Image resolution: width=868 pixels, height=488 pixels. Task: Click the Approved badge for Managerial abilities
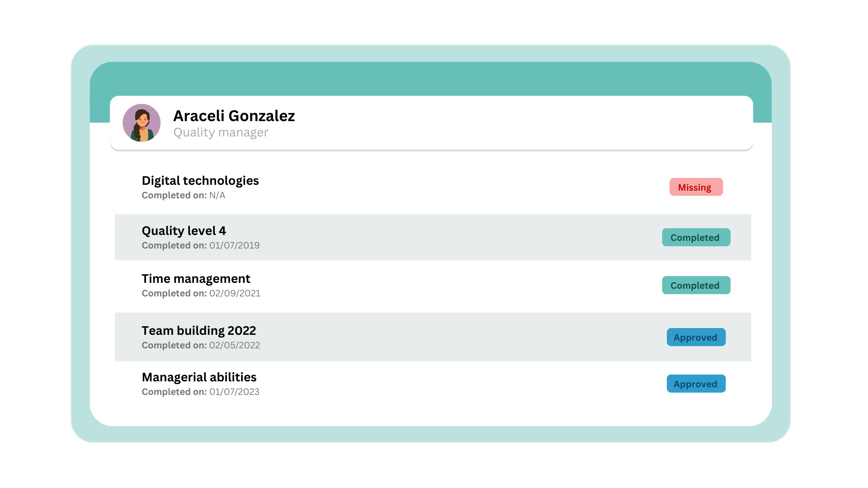(x=696, y=384)
